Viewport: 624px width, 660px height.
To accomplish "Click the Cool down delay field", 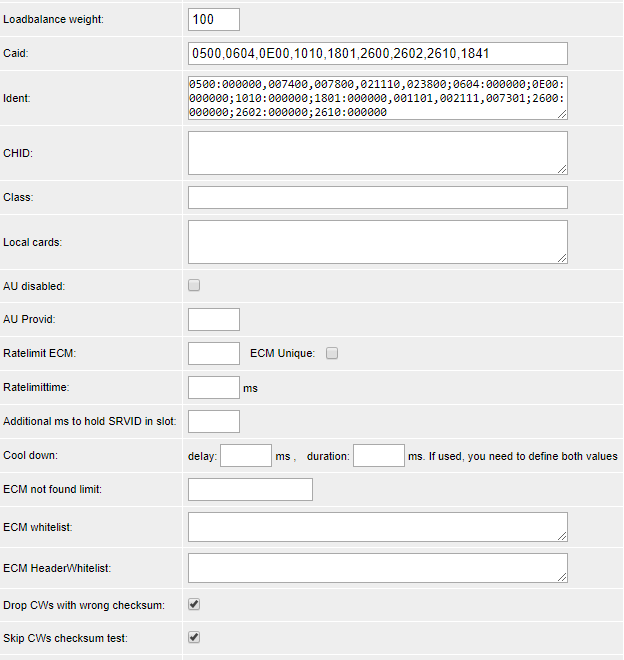I will coord(246,455).
